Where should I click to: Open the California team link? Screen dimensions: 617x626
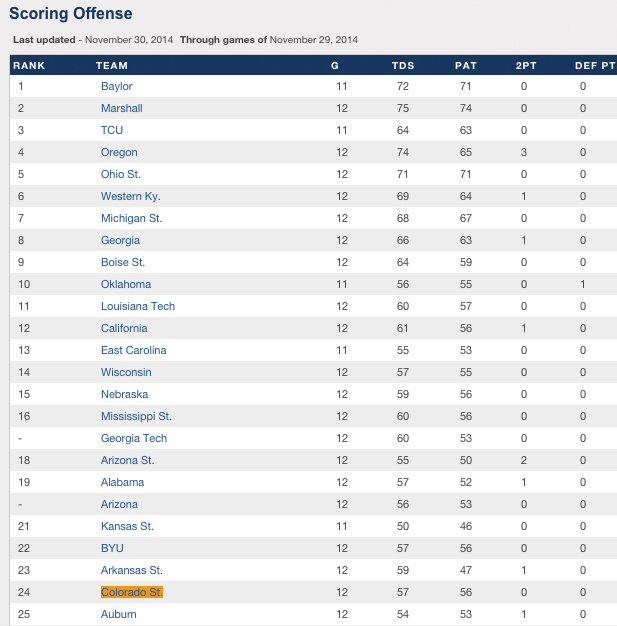pos(124,328)
